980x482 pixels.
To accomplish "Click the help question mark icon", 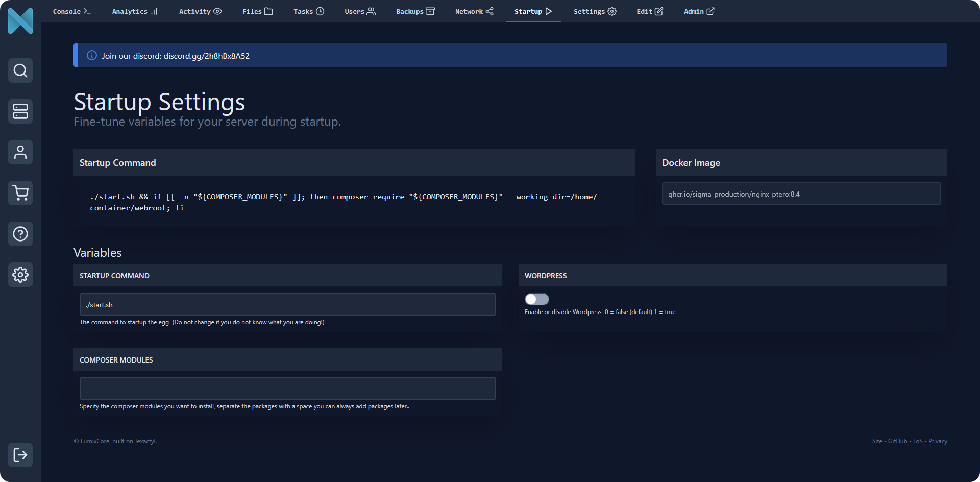I will point(20,234).
